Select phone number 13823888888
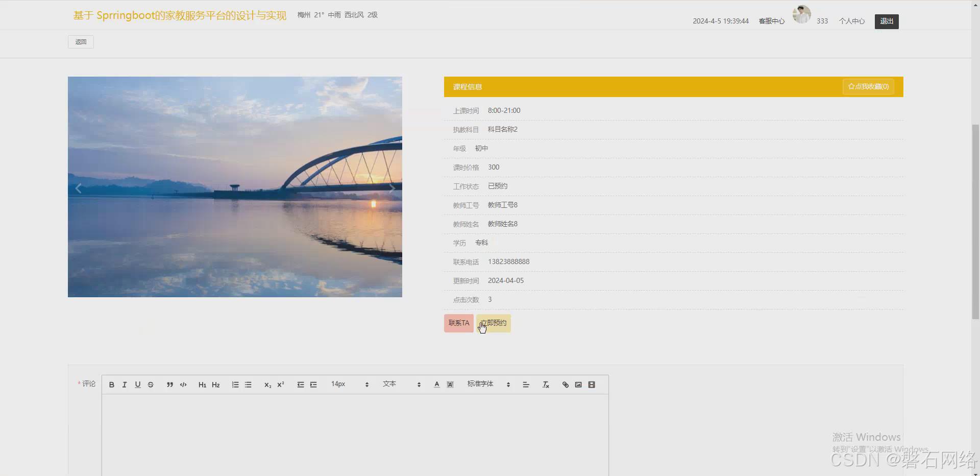 coord(508,261)
